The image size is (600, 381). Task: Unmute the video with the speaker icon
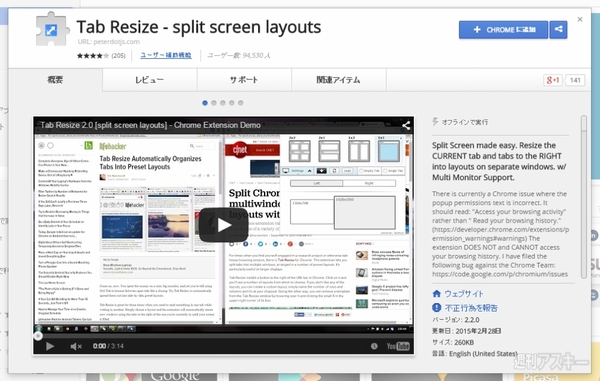[x=76, y=346]
